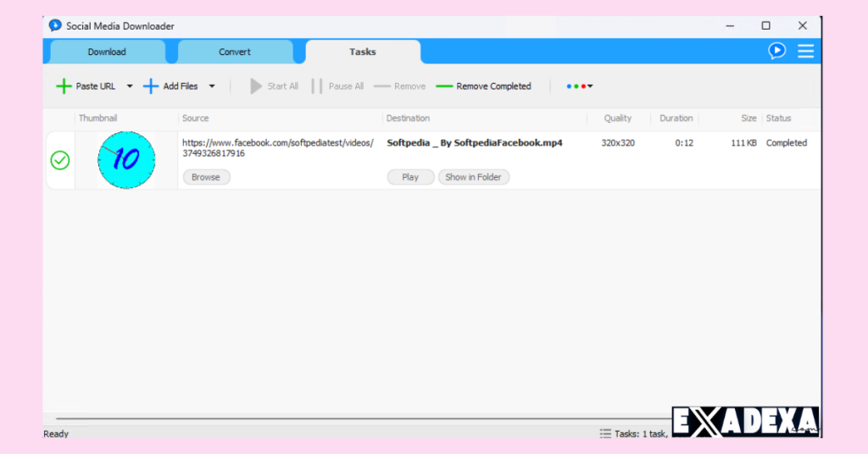Click the Play button for the mp4
The width and height of the screenshot is (868, 454).
(410, 177)
